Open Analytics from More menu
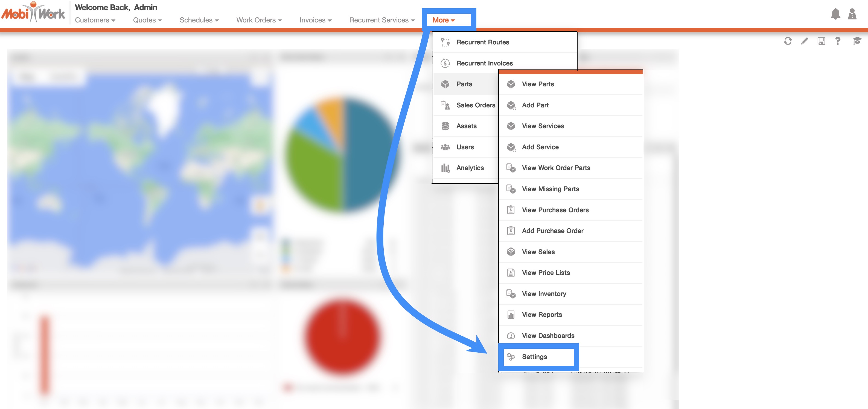 click(470, 168)
